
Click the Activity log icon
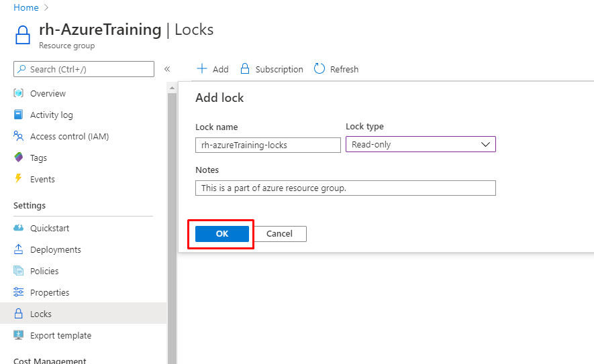tap(18, 115)
